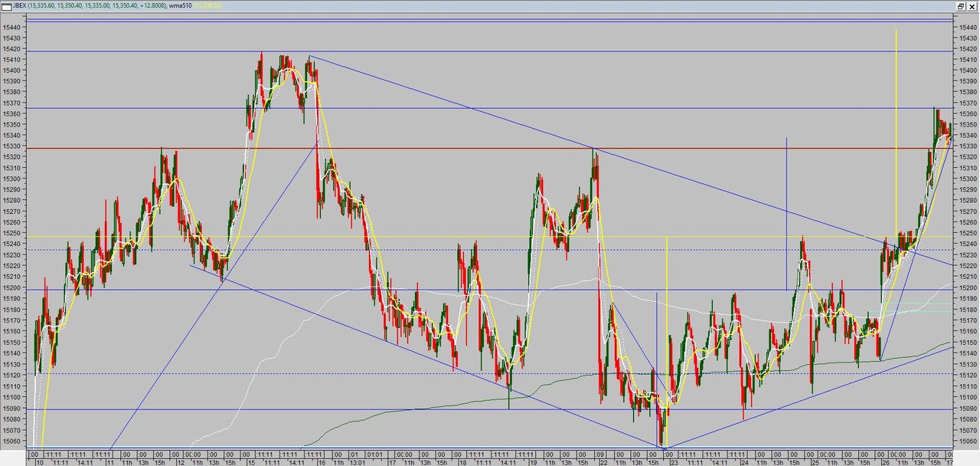Click date label 15 on time axis
Viewport: 980px width, 466px height.
[x=250, y=463]
